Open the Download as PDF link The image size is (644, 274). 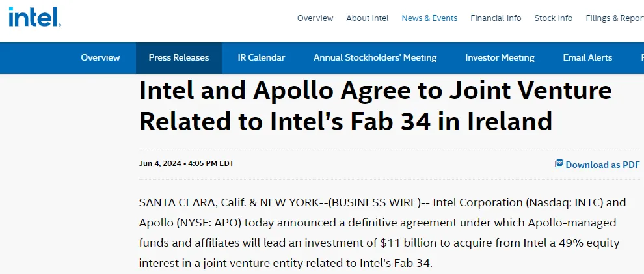[x=597, y=164]
